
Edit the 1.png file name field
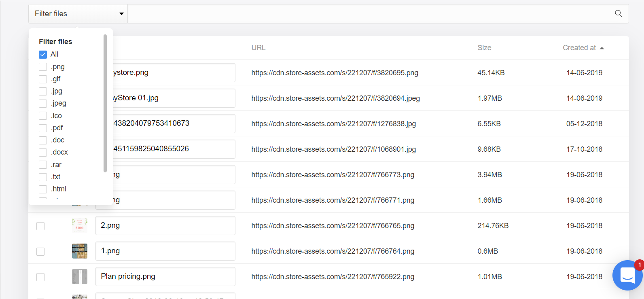click(165, 251)
